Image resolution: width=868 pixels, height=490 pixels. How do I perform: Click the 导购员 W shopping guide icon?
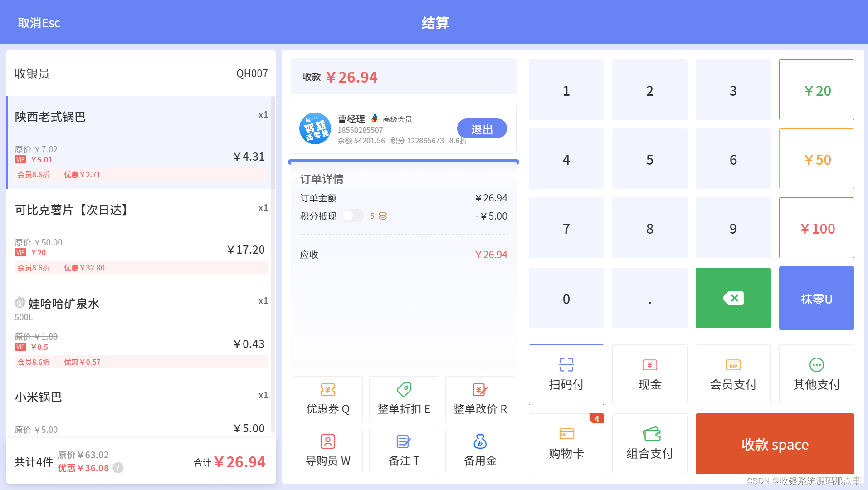point(327,450)
